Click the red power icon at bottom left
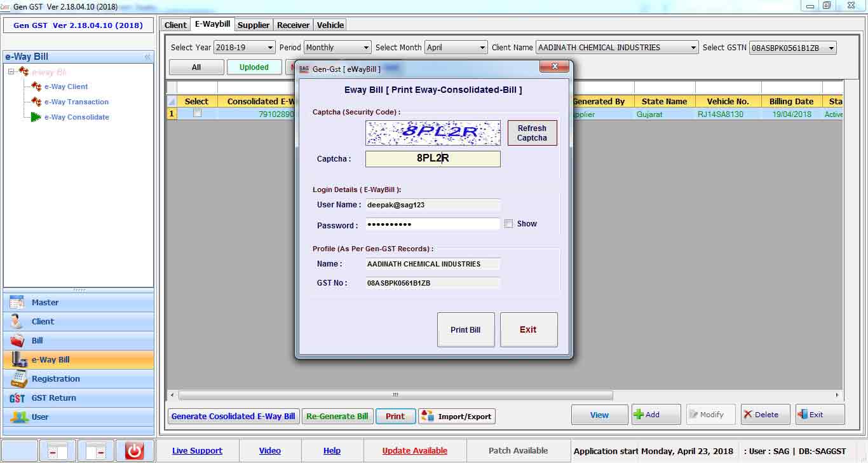The image size is (868, 463). [x=134, y=451]
